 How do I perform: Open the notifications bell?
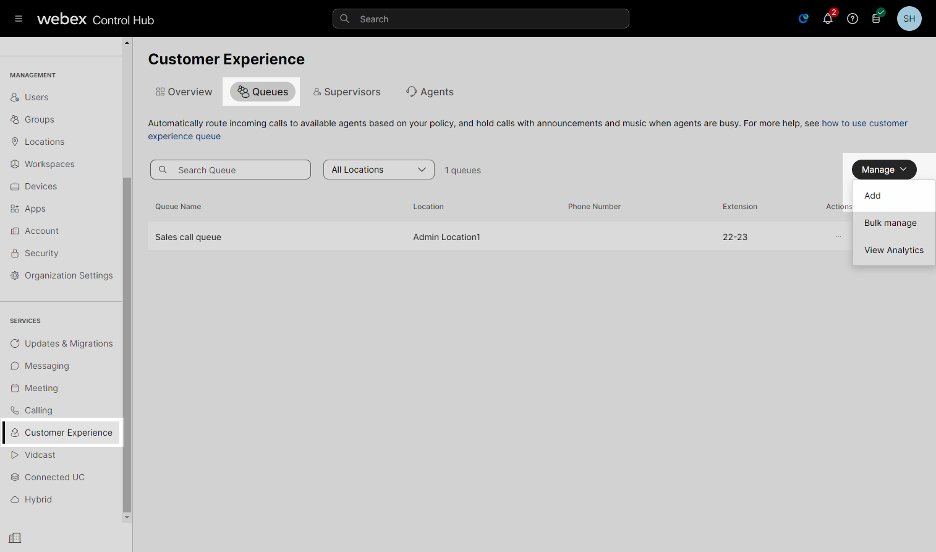(x=828, y=18)
